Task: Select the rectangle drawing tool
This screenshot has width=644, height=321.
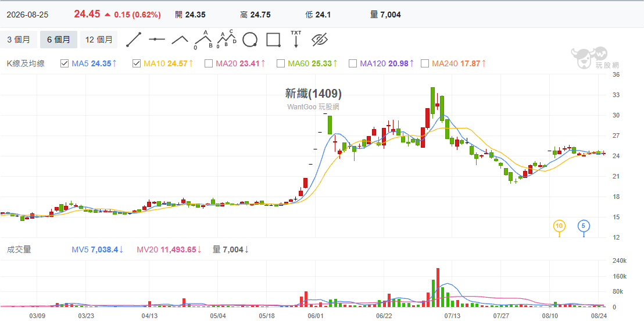Action: click(273, 40)
